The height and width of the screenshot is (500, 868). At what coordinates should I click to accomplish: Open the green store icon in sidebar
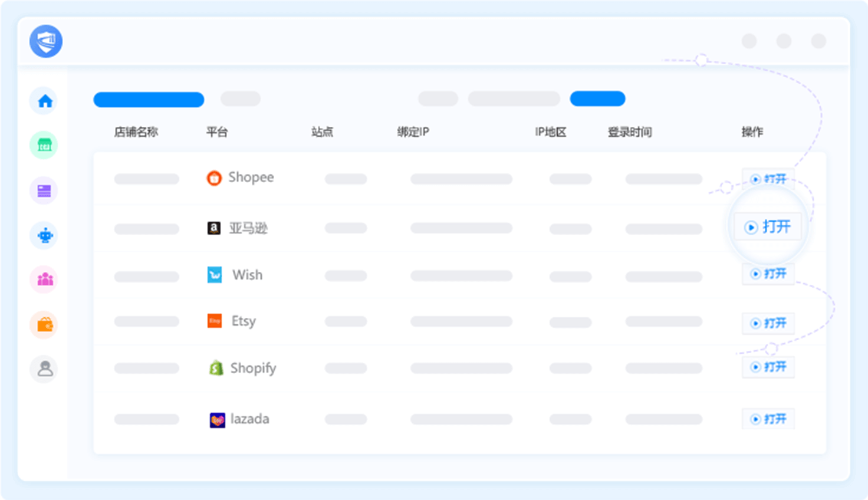(44, 145)
